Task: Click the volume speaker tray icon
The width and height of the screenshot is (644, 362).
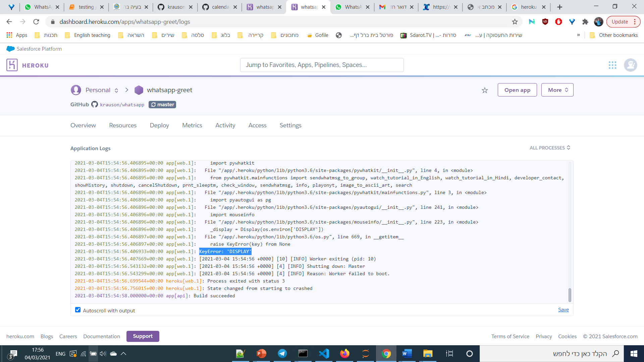Action: pos(103,354)
